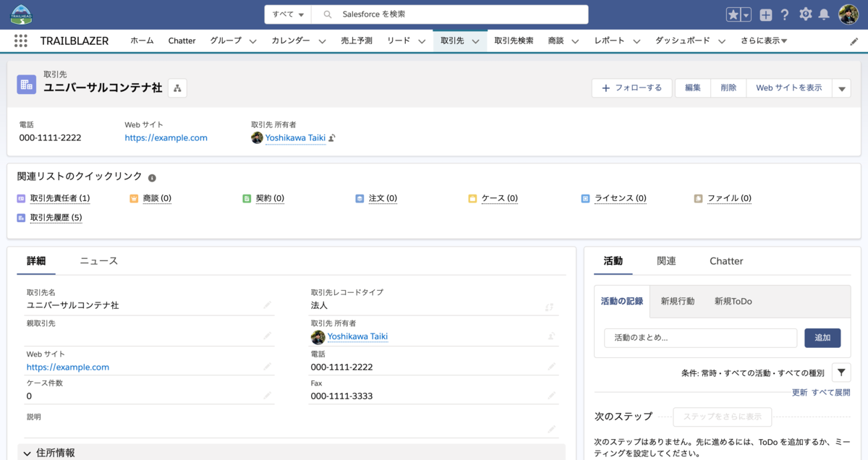Edit the 電話 field pencil icon
The width and height of the screenshot is (868, 460).
pos(552,367)
